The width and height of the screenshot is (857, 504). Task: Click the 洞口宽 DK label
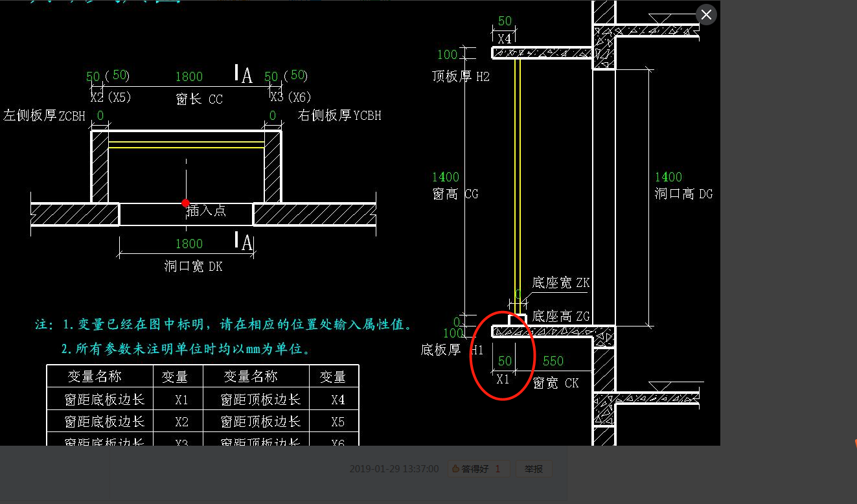[x=193, y=266]
